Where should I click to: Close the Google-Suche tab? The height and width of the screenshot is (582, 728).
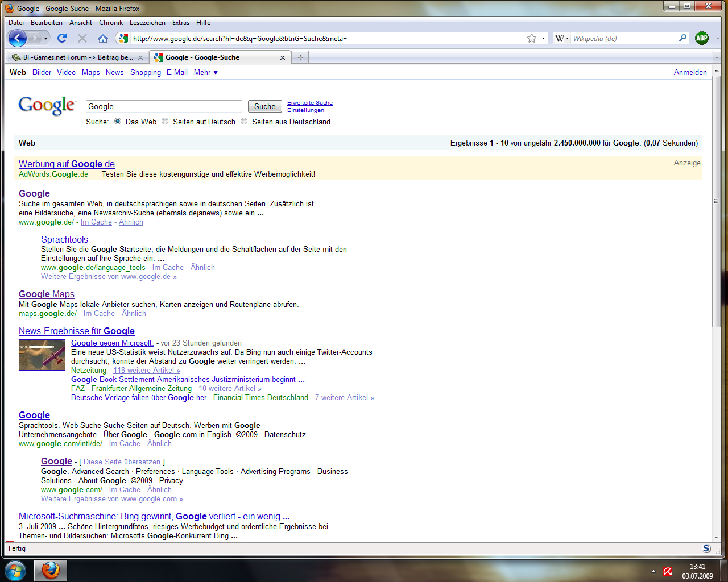click(283, 57)
